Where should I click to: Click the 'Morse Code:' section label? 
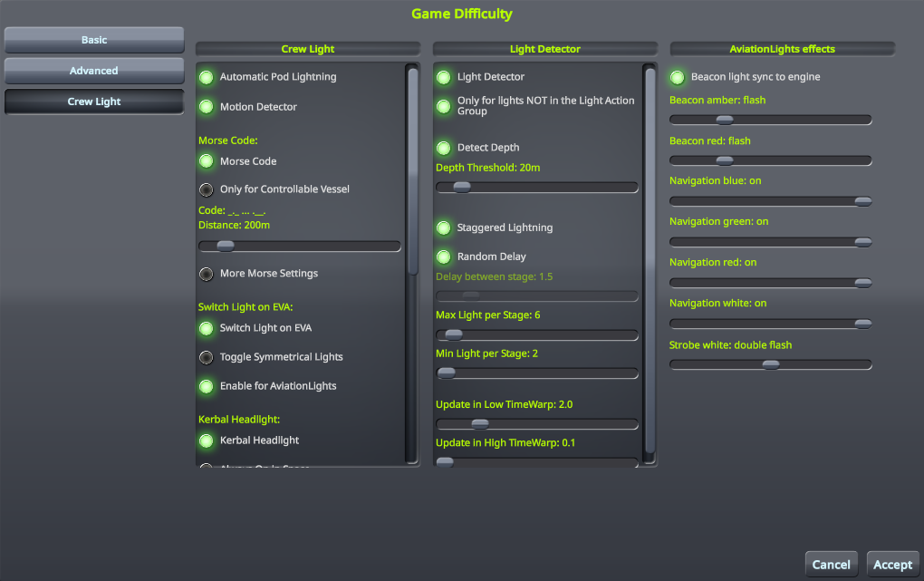point(228,140)
